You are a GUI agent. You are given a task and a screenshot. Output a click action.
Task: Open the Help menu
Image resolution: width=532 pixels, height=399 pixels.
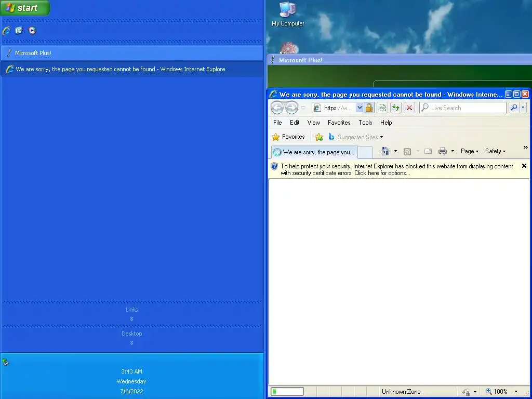386,123
